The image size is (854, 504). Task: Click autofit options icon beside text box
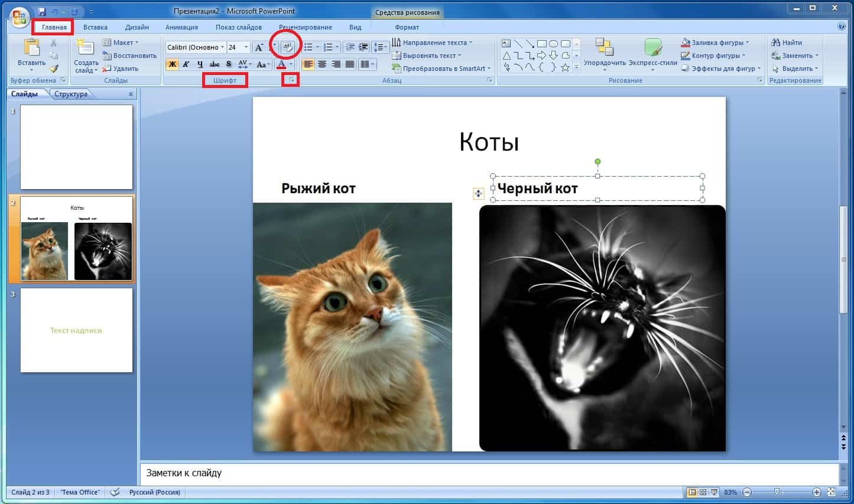pos(479,193)
